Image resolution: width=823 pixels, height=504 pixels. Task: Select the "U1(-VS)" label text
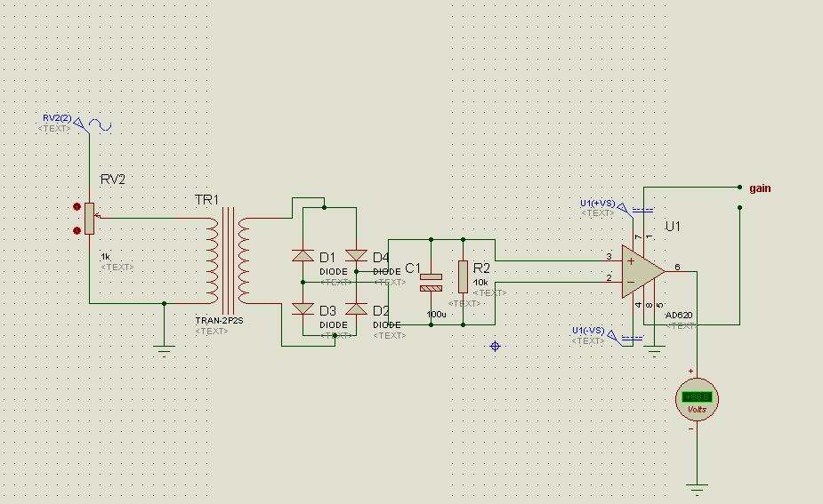pyautogui.click(x=588, y=331)
